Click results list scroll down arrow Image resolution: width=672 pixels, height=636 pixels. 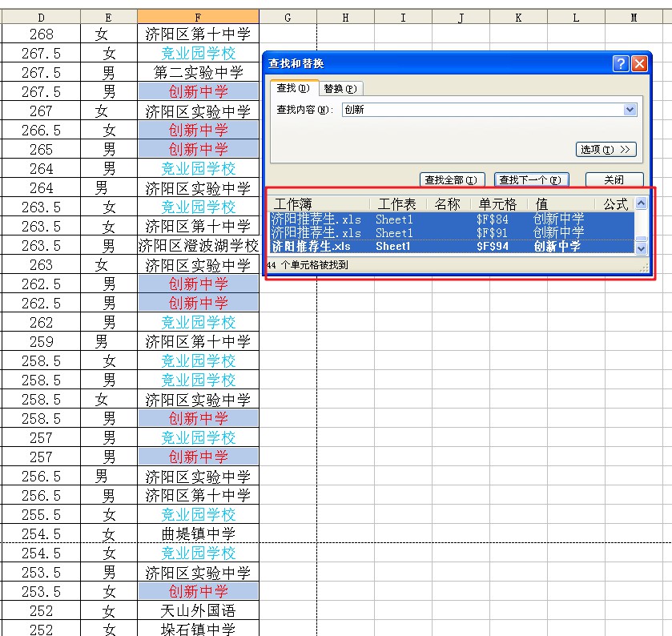tap(641, 248)
